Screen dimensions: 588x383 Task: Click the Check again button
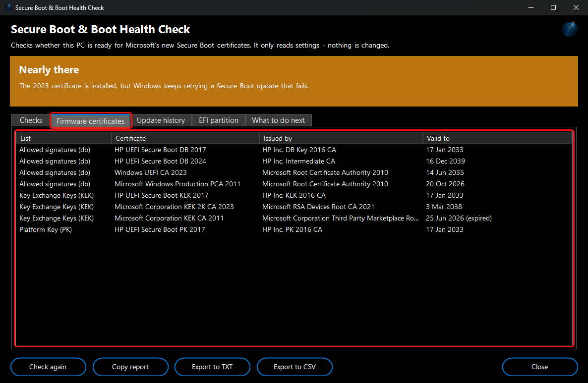[x=48, y=367]
